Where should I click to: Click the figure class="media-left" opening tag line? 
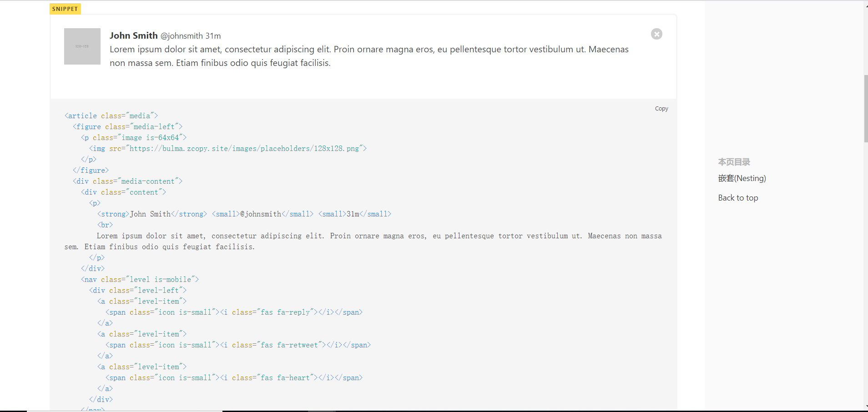(x=127, y=127)
